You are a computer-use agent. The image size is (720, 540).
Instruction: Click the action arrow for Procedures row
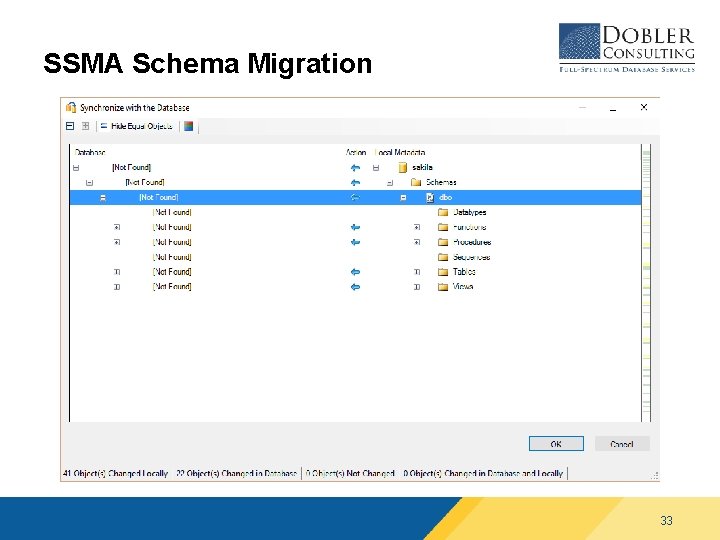pos(355,242)
